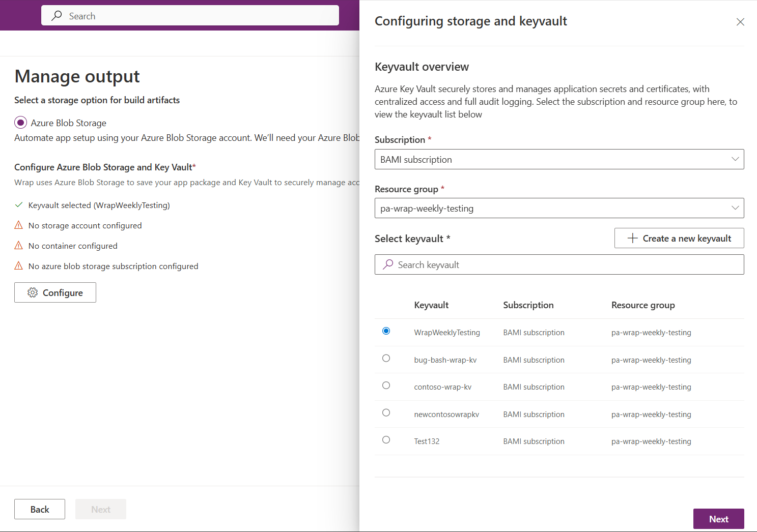Viewport: 757px width, 532px height.
Task: Click the Search keyvault magnifier icon
Action: click(x=388, y=264)
